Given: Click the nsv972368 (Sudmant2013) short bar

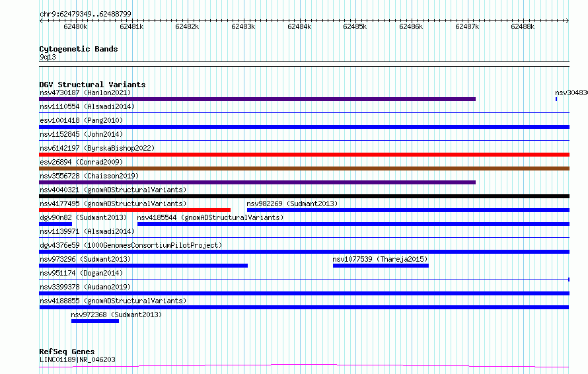Looking at the screenshot, I should pyautogui.click(x=95, y=321).
